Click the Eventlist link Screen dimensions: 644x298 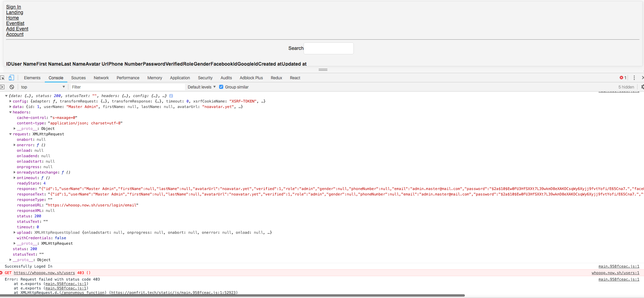click(15, 23)
